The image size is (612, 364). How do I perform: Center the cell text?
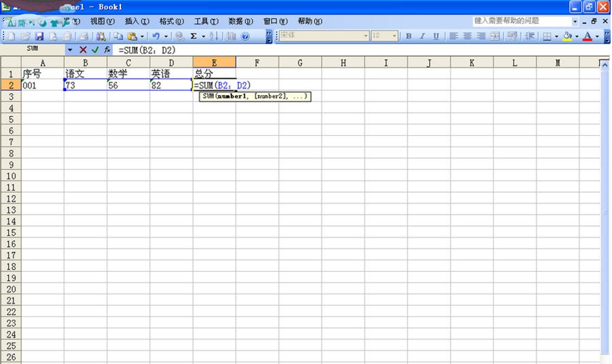click(x=467, y=36)
